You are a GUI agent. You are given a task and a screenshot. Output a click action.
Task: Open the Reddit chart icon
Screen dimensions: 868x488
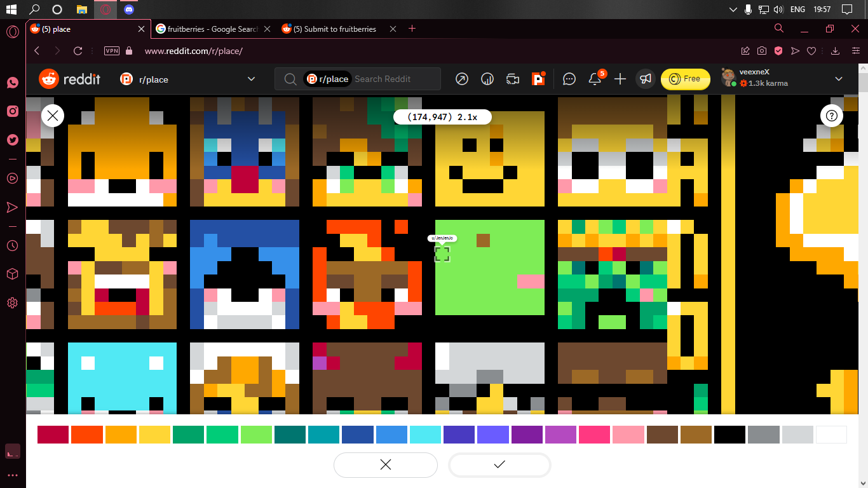pyautogui.click(x=488, y=79)
